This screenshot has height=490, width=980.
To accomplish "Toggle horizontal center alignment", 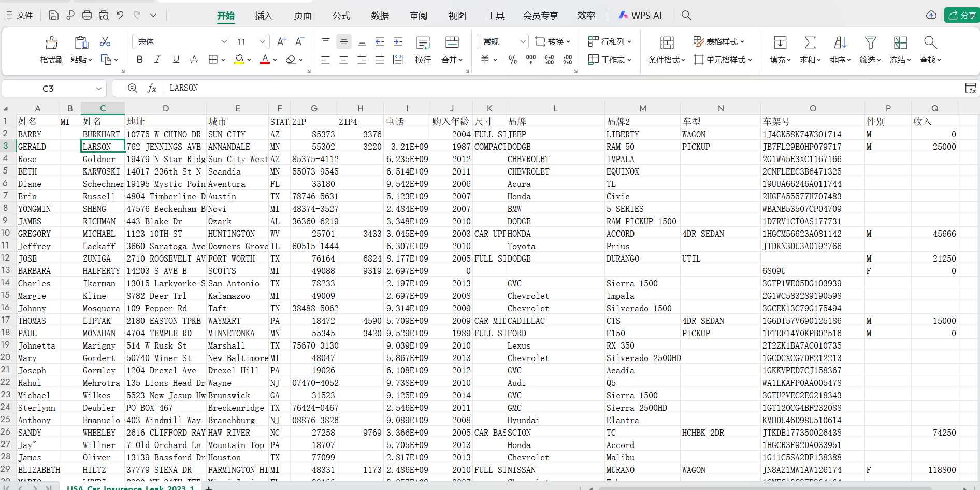I will pyautogui.click(x=343, y=60).
